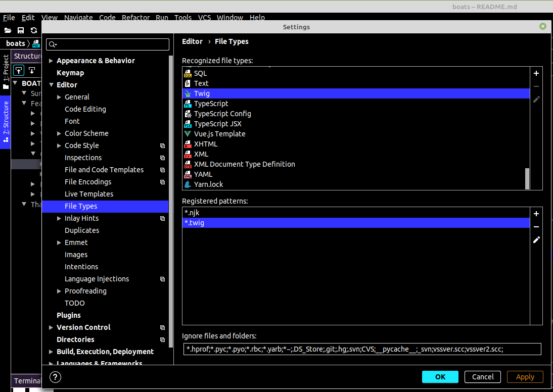Click the Apply button
Image resolution: width=553 pixels, height=392 pixels.
coord(525,377)
